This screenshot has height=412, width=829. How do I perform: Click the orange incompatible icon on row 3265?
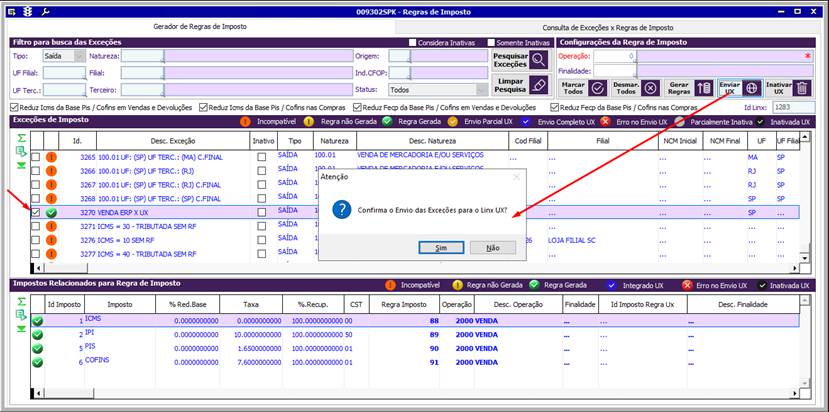tap(51, 157)
